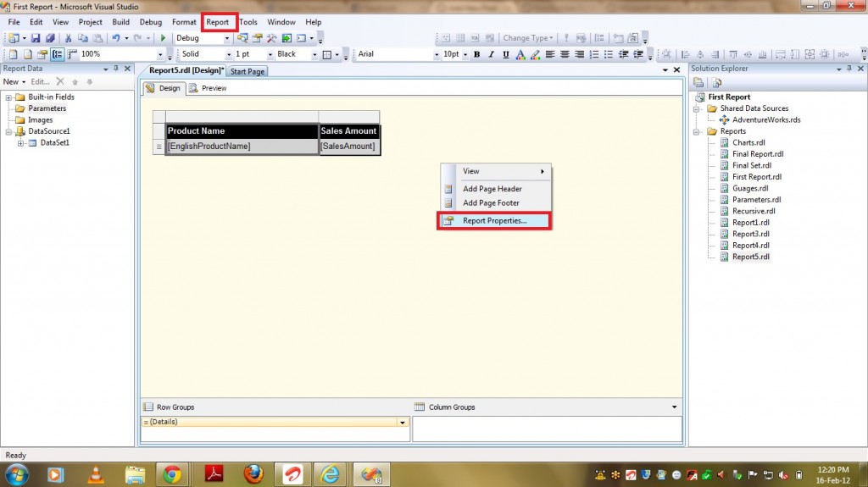Open Firefox from the taskbar
868x487 pixels.
[x=253, y=473]
